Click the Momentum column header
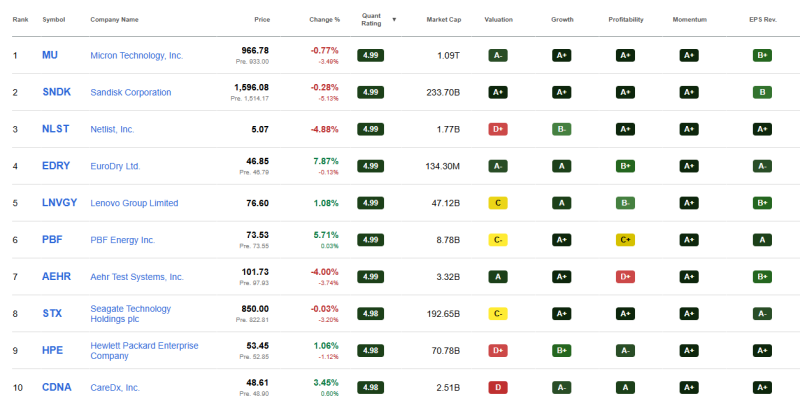 [x=690, y=19]
